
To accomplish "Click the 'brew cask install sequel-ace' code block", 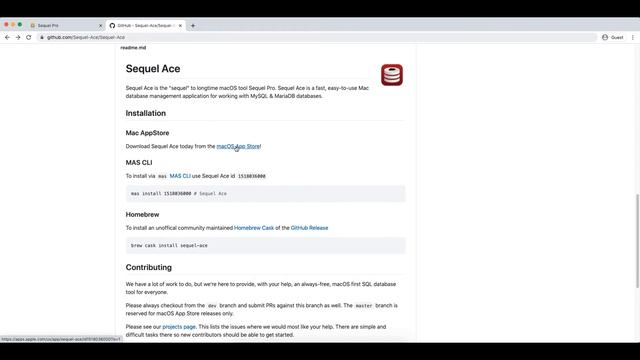I will click(265, 245).
